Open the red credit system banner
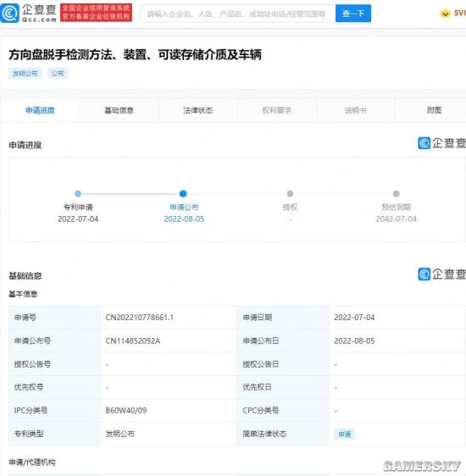466x476 pixels. [96, 13]
